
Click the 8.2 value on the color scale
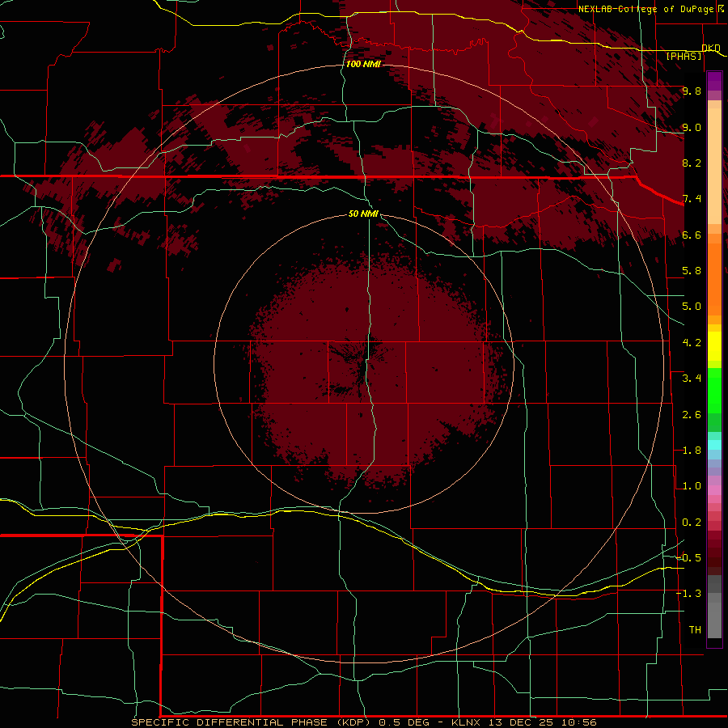692,163
